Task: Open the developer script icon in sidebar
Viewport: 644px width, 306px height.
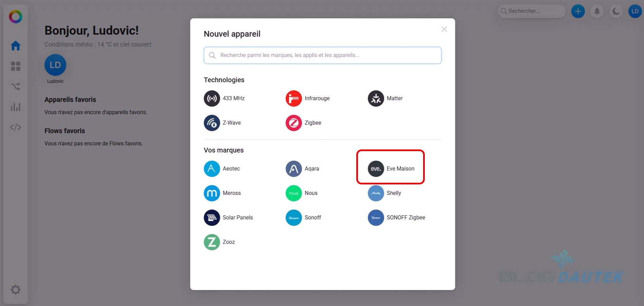Action: [16, 127]
